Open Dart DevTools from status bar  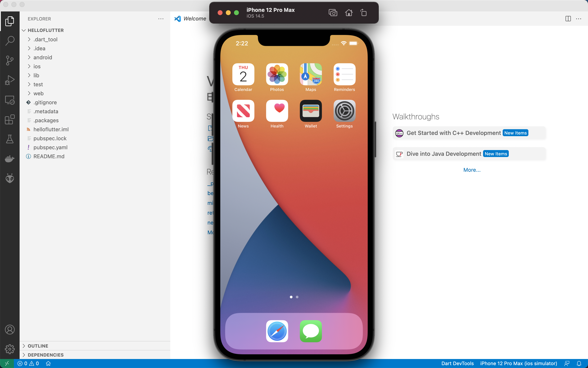(x=458, y=363)
